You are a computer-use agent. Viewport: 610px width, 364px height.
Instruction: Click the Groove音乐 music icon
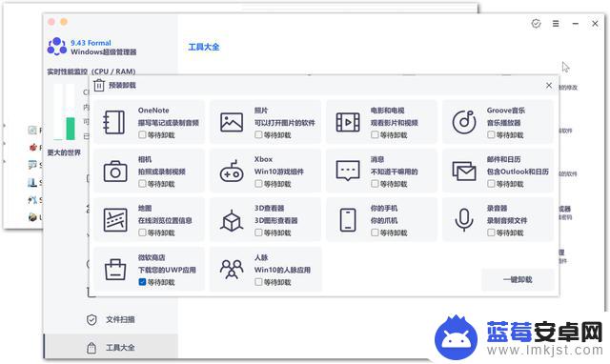click(464, 122)
